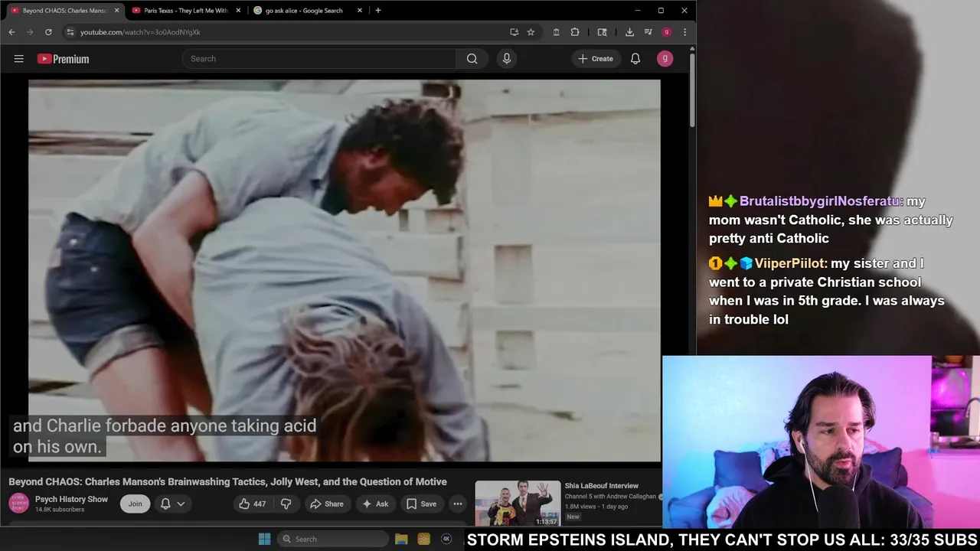Click the YouTube search input field

click(x=319, y=59)
